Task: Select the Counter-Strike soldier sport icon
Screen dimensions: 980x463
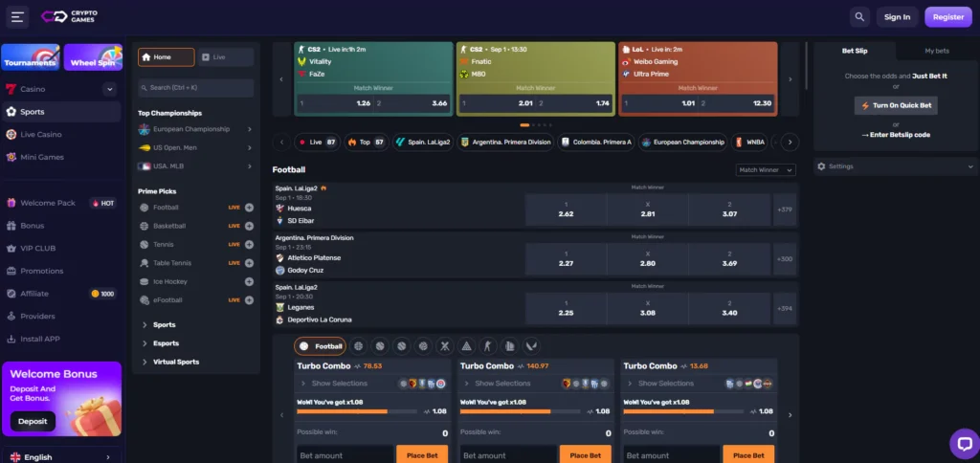Action: (x=488, y=346)
